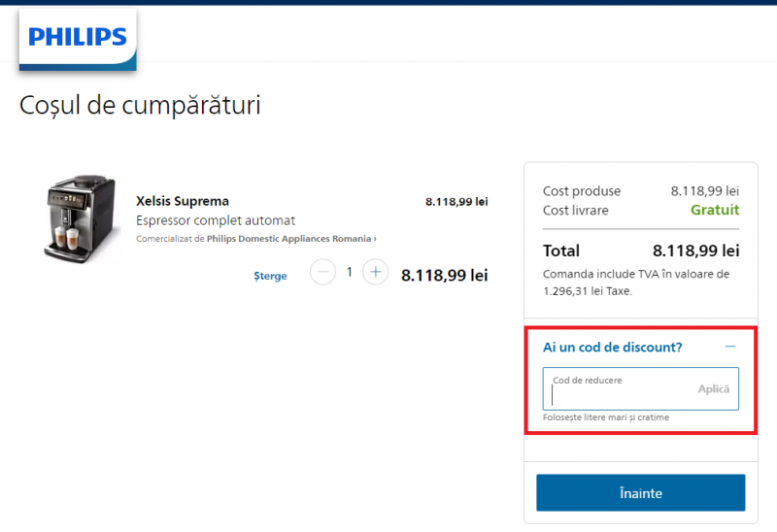The image size is (777, 532).
Task: Click the 'Espressor complet automat' description
Action: 216,220
